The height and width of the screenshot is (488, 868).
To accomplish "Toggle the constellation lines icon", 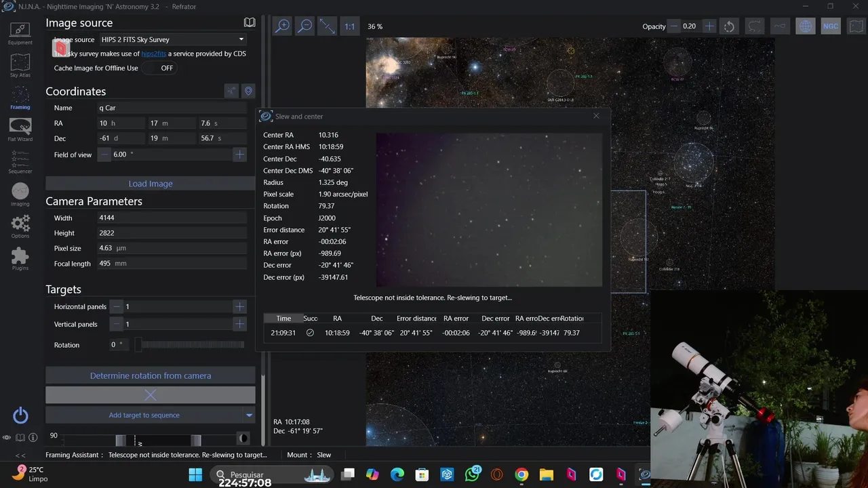I will 780,26.
